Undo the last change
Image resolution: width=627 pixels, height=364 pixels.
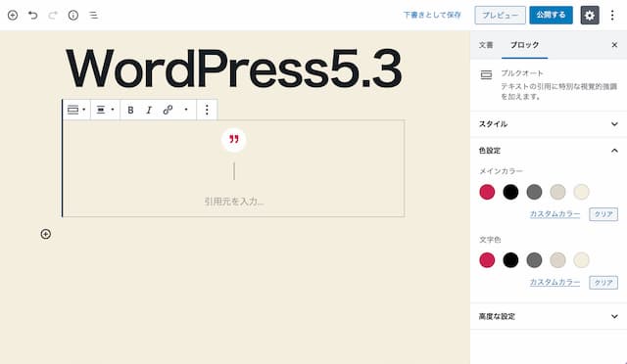(x=32, y=16)
